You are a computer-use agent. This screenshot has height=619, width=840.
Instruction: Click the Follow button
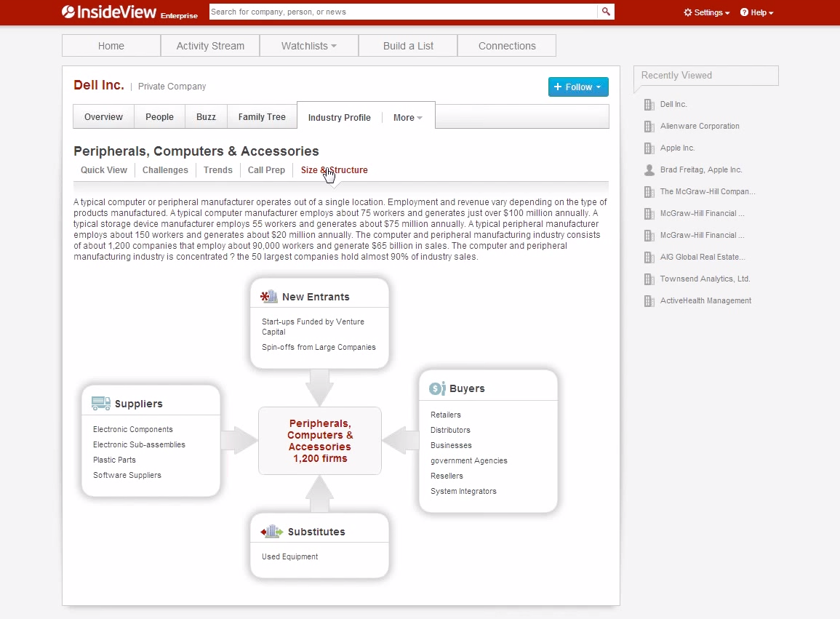pos(575,87)
